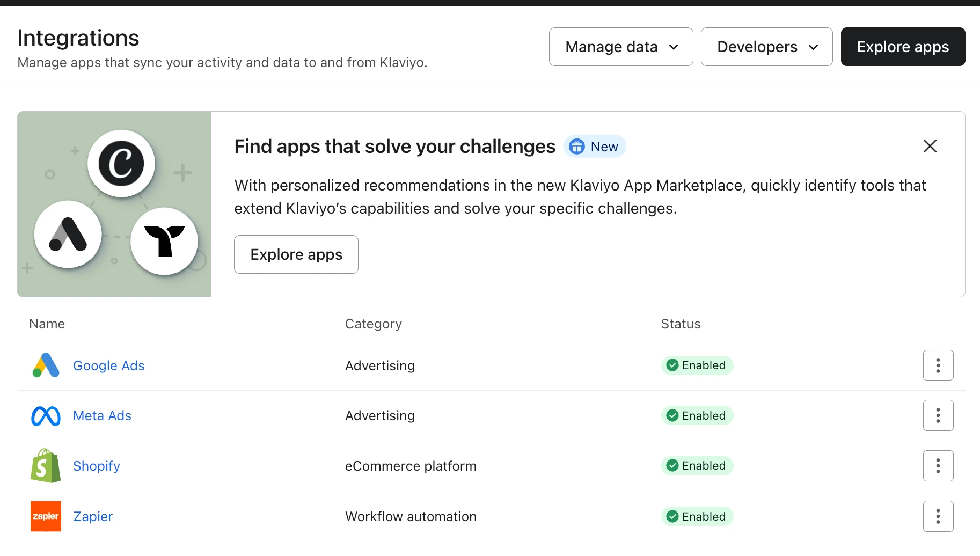Click the chevron arrow on Developers

[x=813, y=47]
